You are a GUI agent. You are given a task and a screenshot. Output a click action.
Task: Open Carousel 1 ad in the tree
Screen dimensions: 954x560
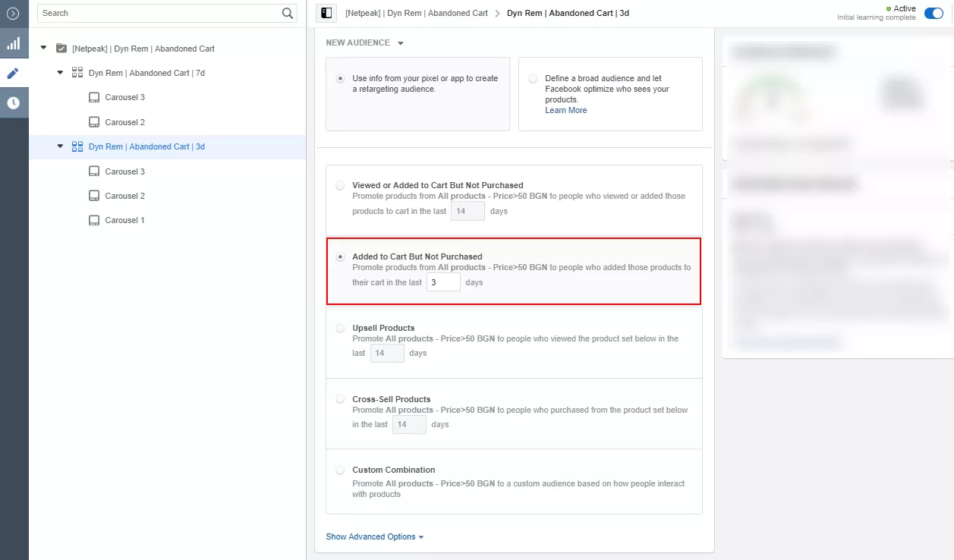(x=124, y=220)
